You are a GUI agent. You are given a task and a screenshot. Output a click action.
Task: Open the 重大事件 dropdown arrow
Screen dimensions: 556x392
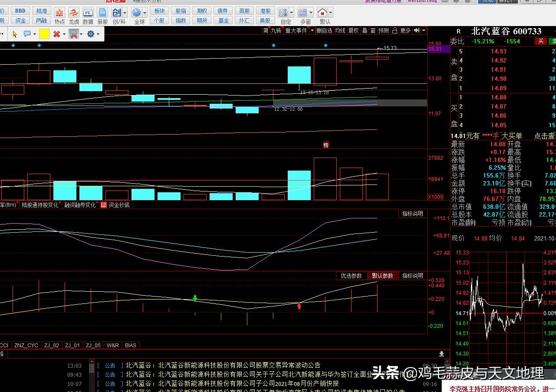coord(312,30)
